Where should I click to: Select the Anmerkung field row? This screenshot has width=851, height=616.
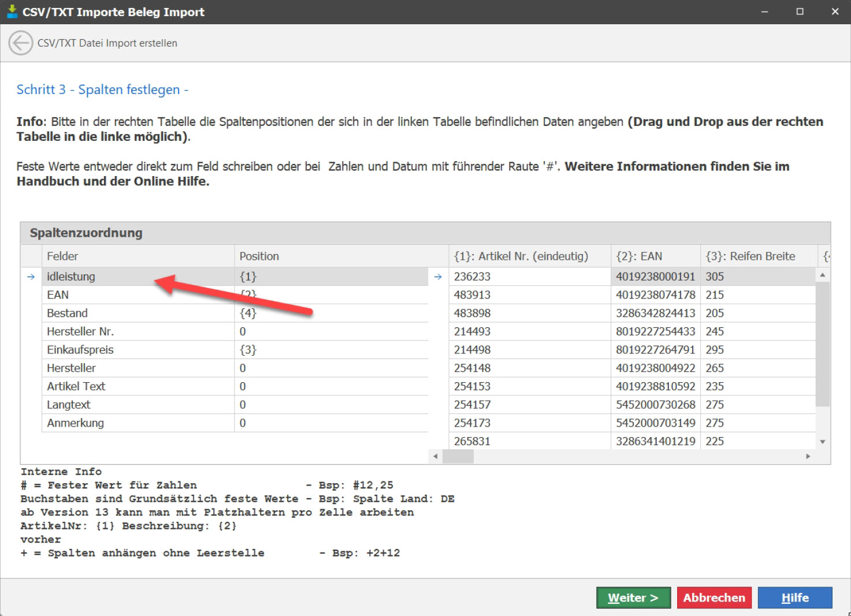(138, 423)
